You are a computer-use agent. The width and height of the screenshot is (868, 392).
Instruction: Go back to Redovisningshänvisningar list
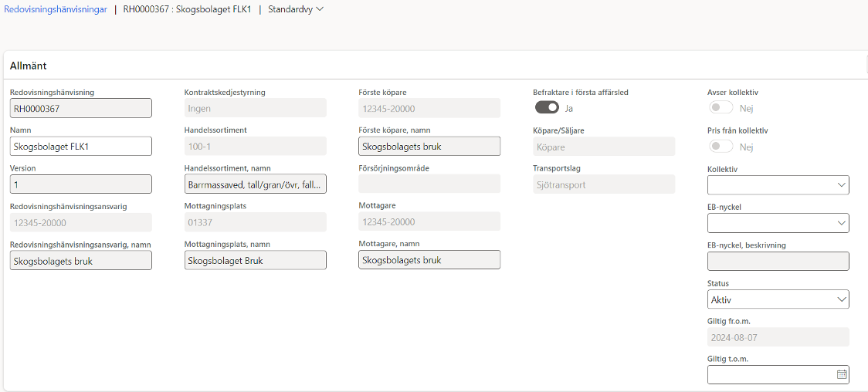pos(56,9)
